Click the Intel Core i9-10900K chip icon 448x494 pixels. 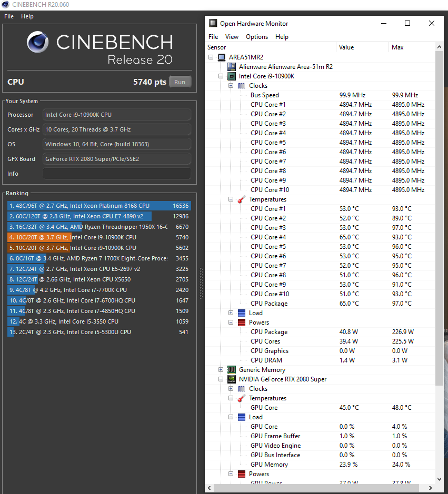232,76
